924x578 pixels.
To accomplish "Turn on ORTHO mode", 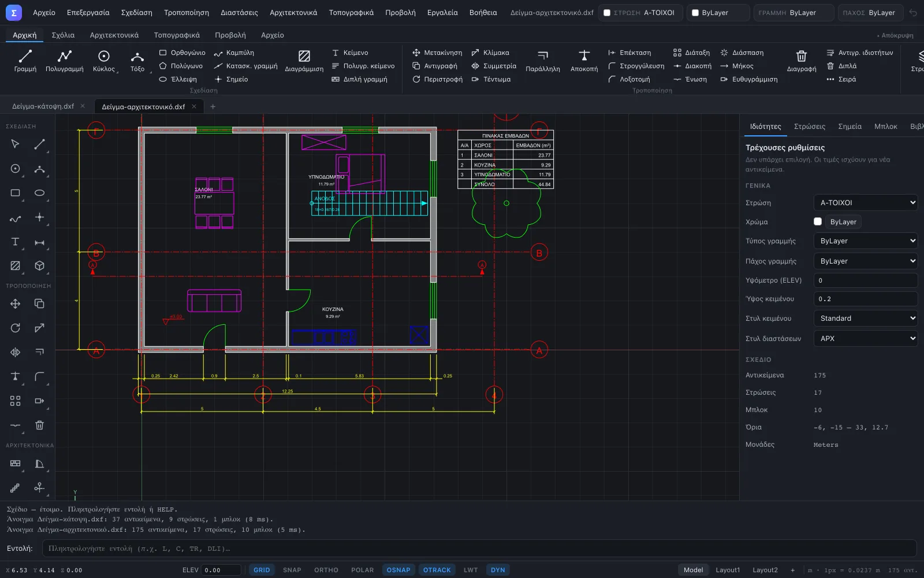I will (x=326, y=570).
